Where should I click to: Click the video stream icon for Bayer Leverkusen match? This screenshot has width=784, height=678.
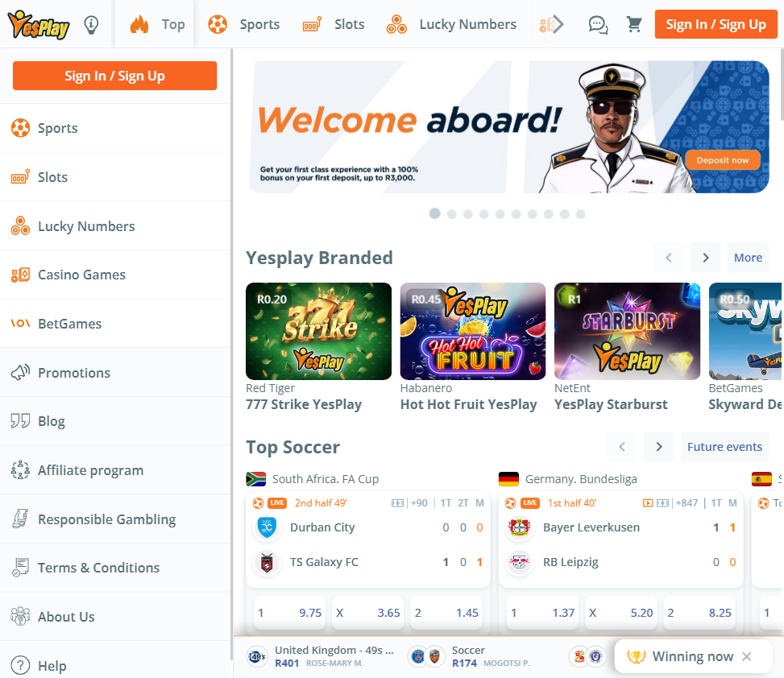(648, 503)
